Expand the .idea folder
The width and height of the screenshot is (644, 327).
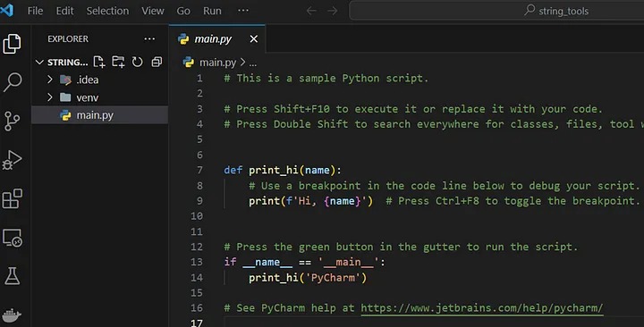(x=50, y=80)
